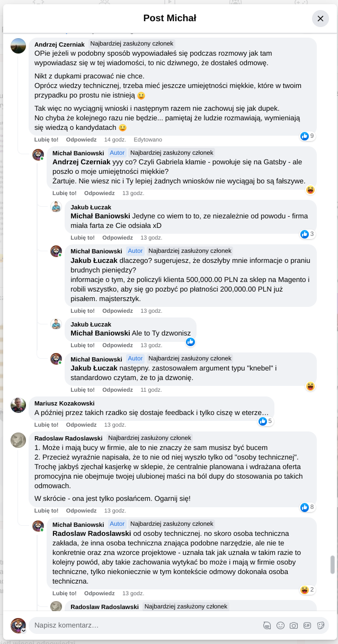Insert an avatar sticker in the comment
The image size is (338, 644).
pyautogui.click(x=268, y=625)
